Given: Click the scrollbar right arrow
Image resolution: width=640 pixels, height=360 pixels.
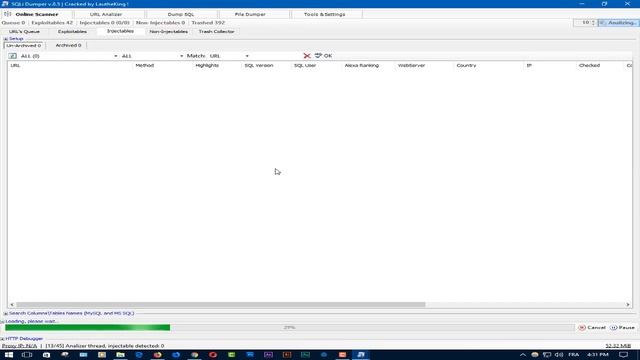Looking at the screenshot, I should (628, 305).
